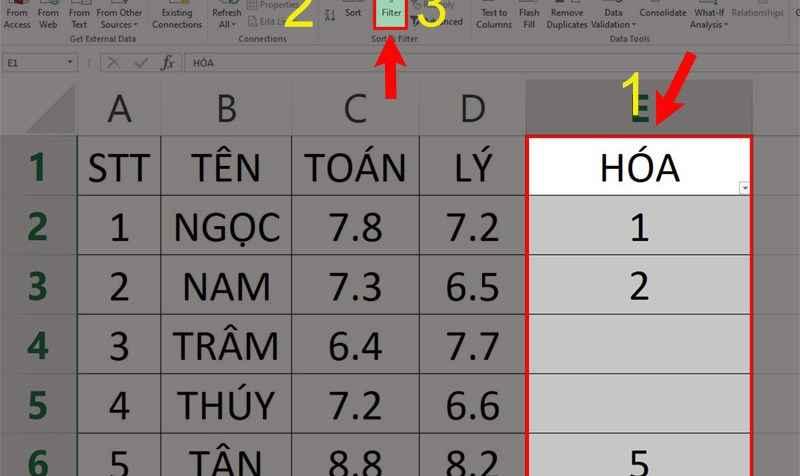Click the HÓA cell with 1 in NGỌC row

point(639,225)
